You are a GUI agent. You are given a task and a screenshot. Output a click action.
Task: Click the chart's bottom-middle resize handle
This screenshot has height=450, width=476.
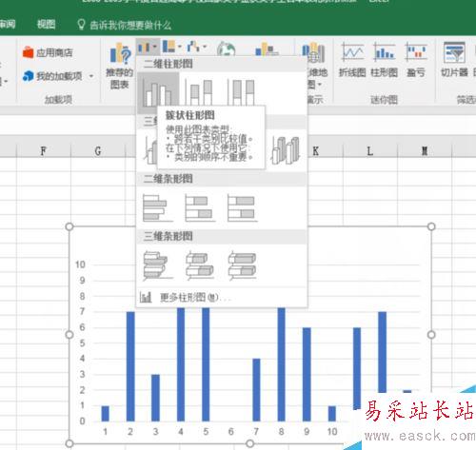coord(250,443)
